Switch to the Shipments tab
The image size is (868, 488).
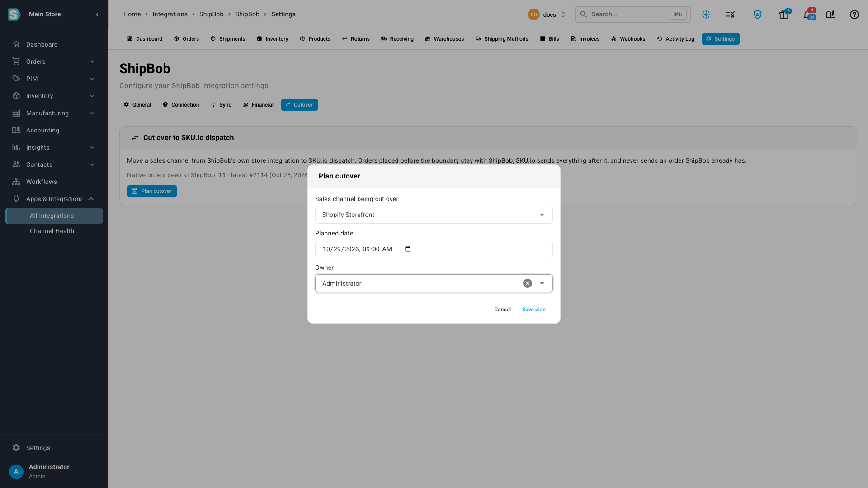coord(228,39)
